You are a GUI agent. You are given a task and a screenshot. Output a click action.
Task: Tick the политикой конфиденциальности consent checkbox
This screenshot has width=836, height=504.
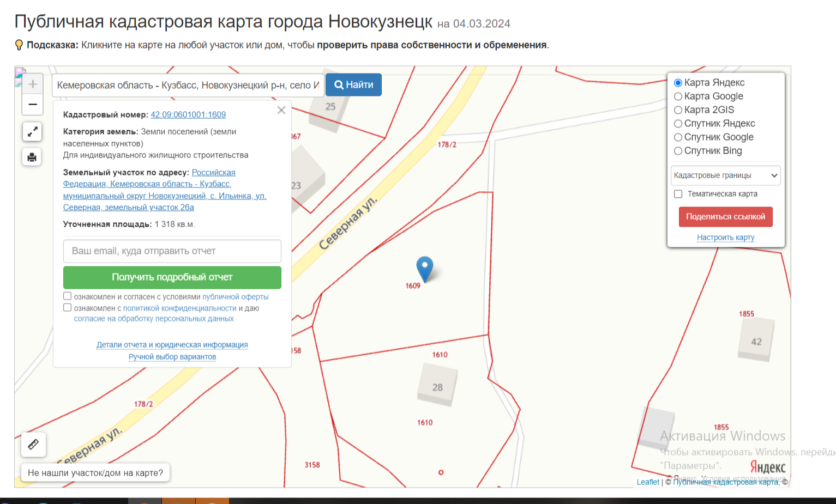point(68,308)
